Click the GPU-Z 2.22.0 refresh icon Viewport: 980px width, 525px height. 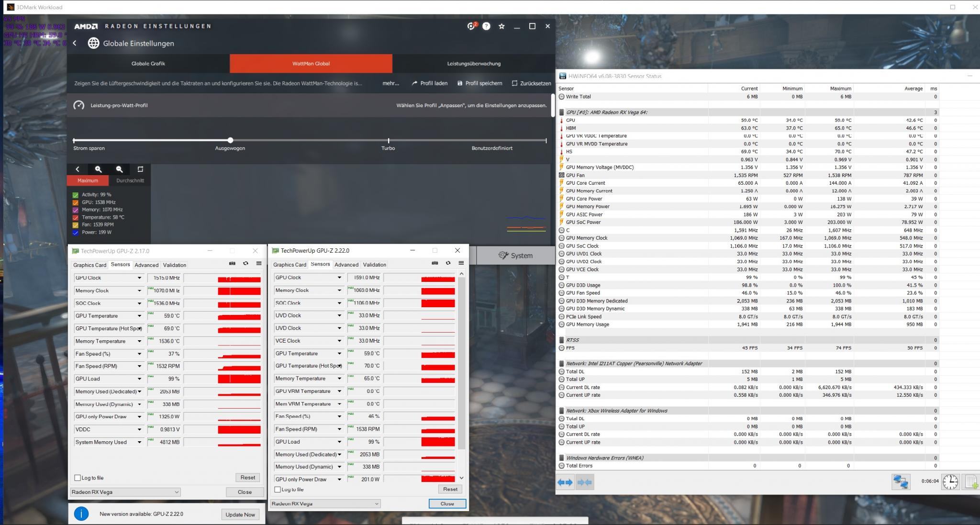(x=448, y=263)
